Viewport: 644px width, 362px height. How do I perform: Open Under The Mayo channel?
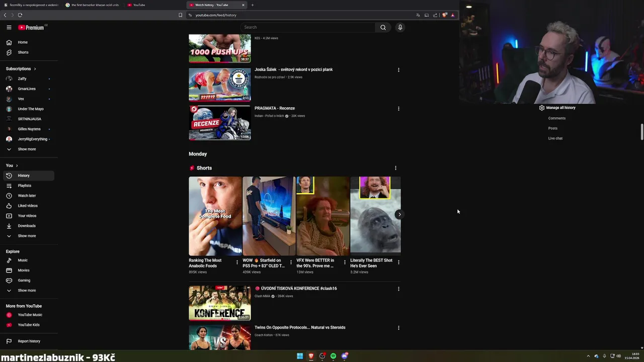[29, 109]
